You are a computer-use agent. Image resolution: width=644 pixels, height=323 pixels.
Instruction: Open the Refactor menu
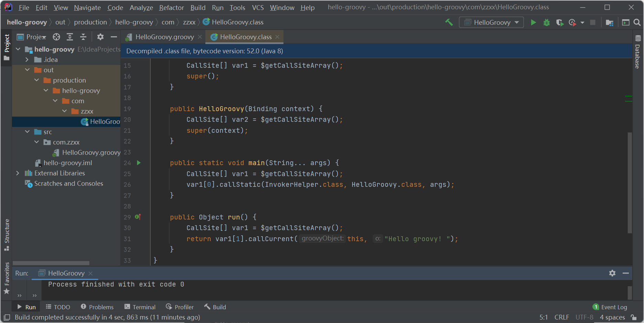(171, 8)
